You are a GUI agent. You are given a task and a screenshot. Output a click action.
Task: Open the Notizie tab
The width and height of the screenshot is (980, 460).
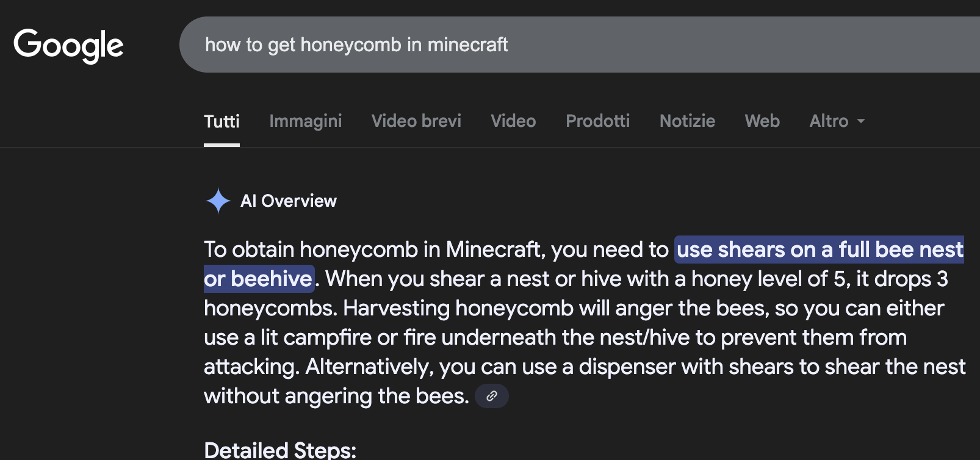(687, 121)
